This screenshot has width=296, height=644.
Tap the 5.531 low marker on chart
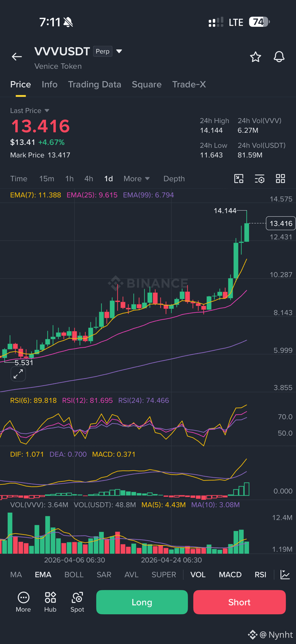pyautogui.click(x=24, y=362)
